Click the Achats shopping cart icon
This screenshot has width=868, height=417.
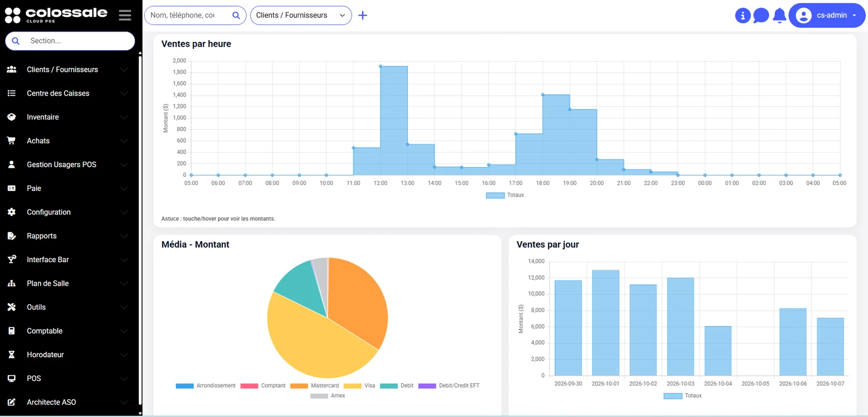coord(11,141)
